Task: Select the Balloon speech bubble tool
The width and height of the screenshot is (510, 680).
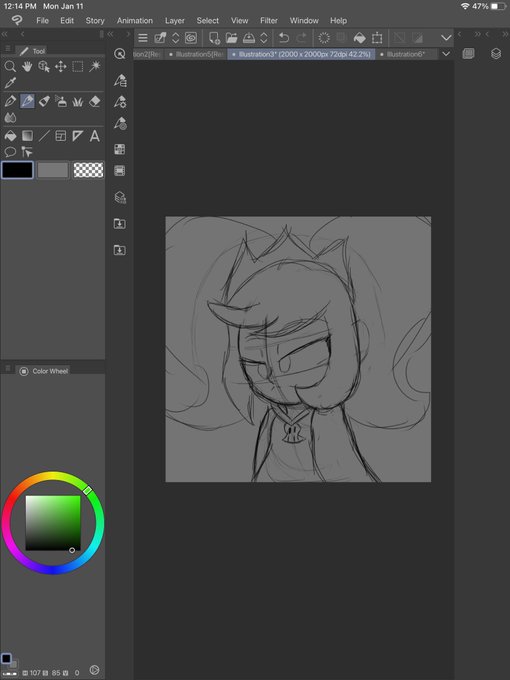Action: coord(10,152)
